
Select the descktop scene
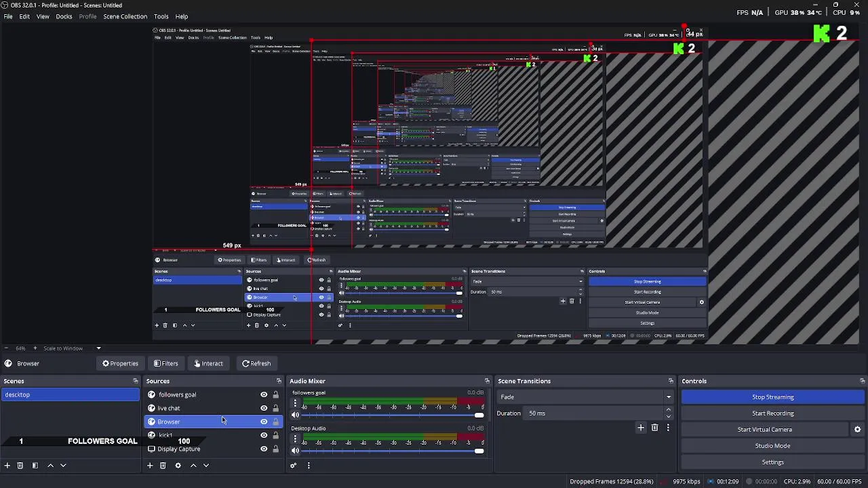pos(70,394)
